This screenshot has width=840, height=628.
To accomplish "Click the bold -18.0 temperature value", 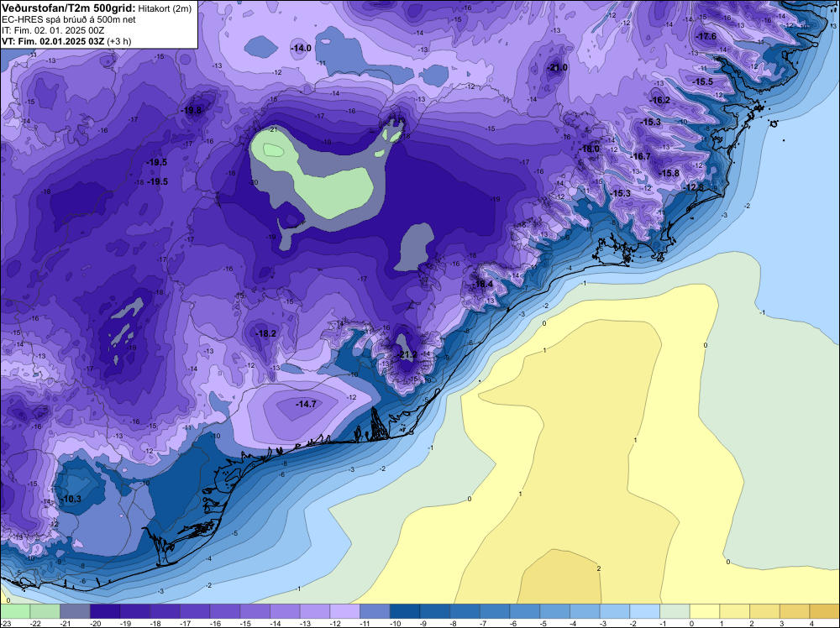I will coord(590,149).
